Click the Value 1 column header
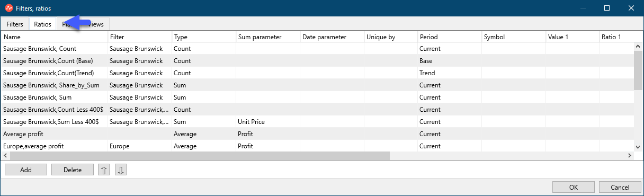644x196 pixels. (x=573, y=37)
